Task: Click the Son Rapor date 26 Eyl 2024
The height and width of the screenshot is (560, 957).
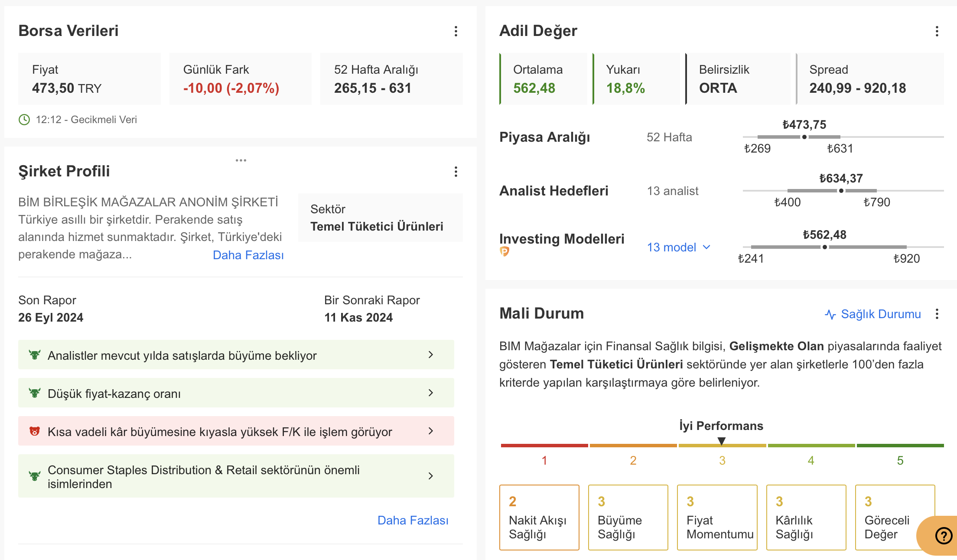Action: point(51,317)
